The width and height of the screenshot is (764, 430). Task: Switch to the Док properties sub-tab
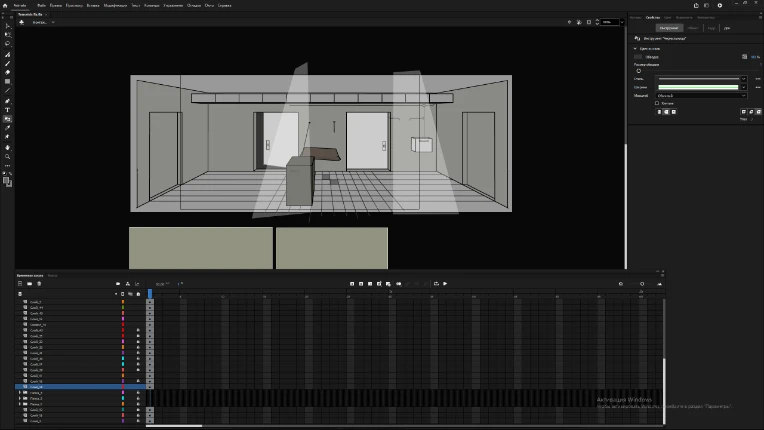tap(726, 28)
